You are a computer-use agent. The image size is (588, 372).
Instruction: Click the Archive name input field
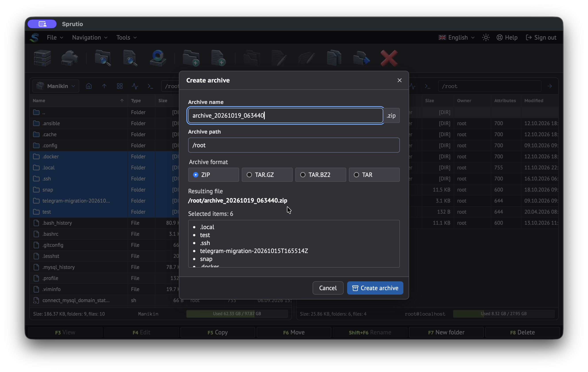285,115
